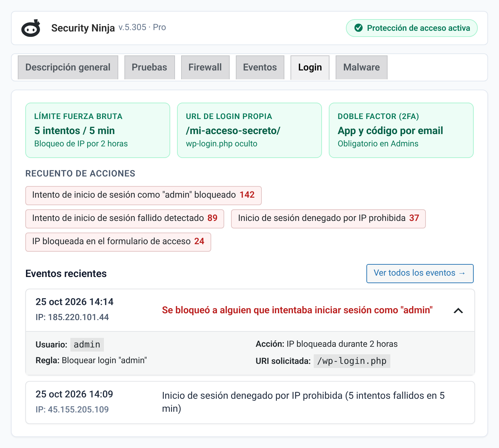The width and height of the screenshot is (499, 448).
Task: Collapse the 14:14 event details chevron
Action: (458, 311)
